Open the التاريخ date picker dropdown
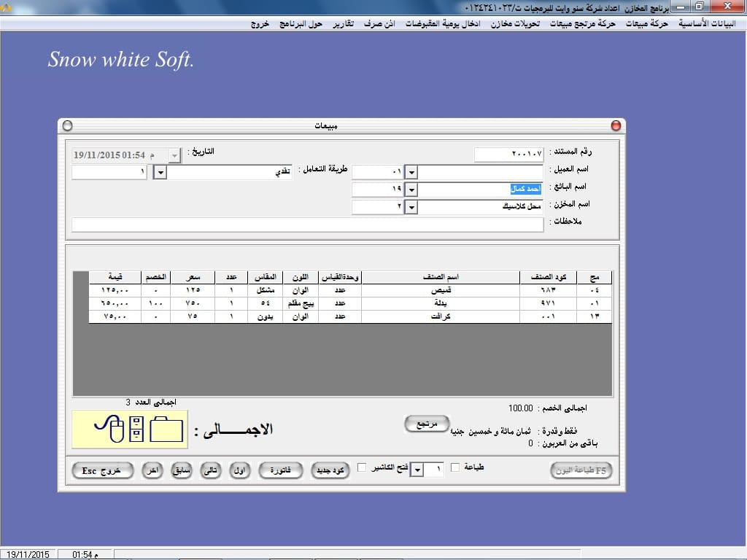Viewport: 747px width, 560px height. coord(175,155)
